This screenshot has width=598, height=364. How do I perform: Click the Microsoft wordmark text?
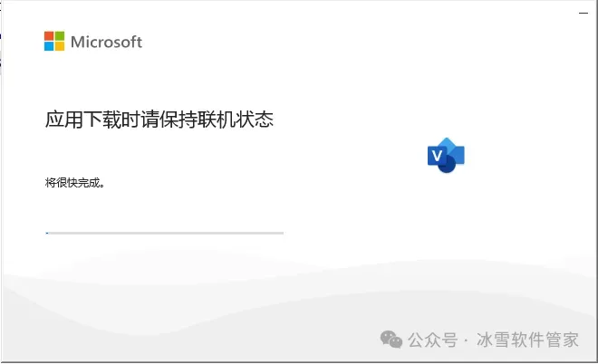(x=106, y=42)
